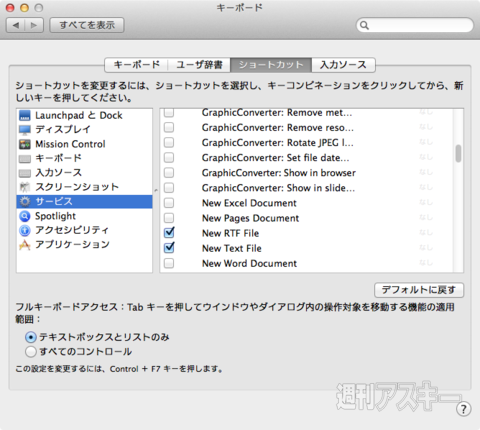The width and height of the screenshot is (480, 430).
Task: Select Launchpad と Dock category row
Action: pos(84,115)
